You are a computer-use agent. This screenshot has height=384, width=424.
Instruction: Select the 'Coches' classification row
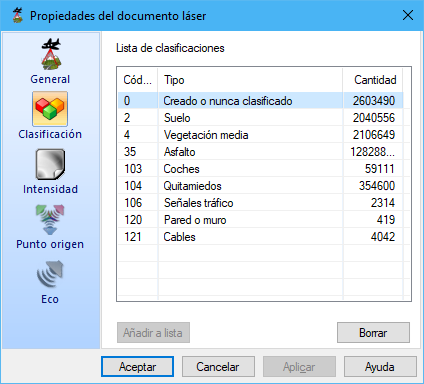pos(260,169)
